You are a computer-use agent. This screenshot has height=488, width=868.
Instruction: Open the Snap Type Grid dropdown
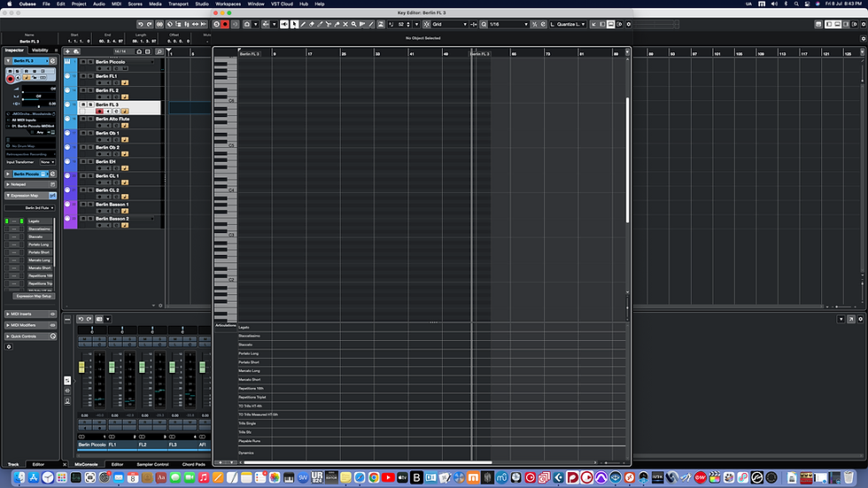[x=450, y=24]
